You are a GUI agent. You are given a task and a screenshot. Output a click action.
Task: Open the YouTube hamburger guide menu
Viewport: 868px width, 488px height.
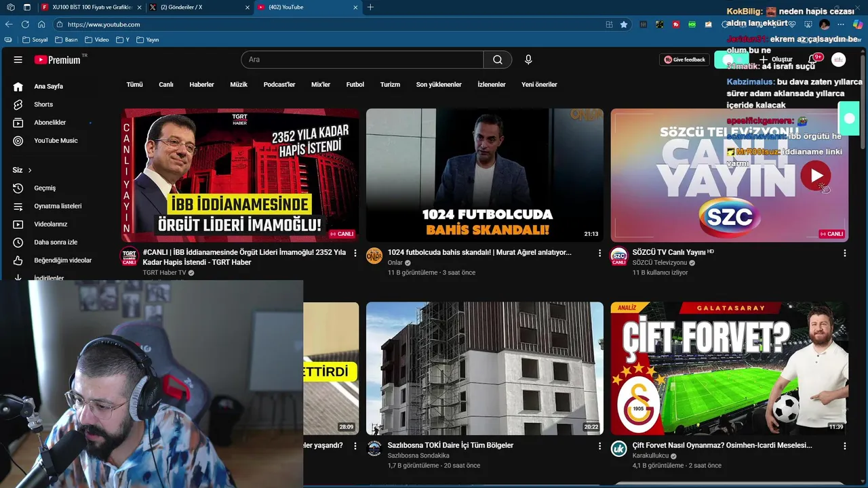click(x=18, y=60)
